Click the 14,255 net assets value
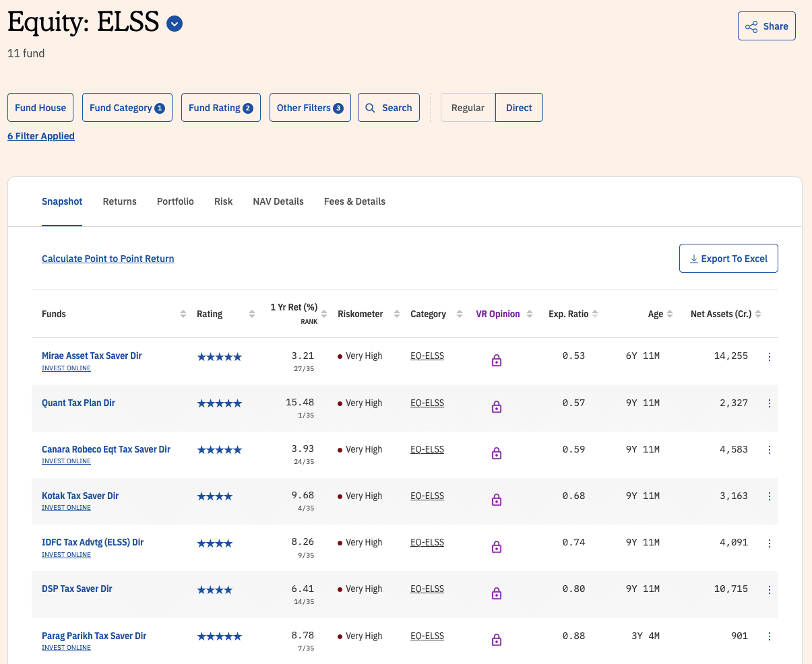 (x=731, y=356)
